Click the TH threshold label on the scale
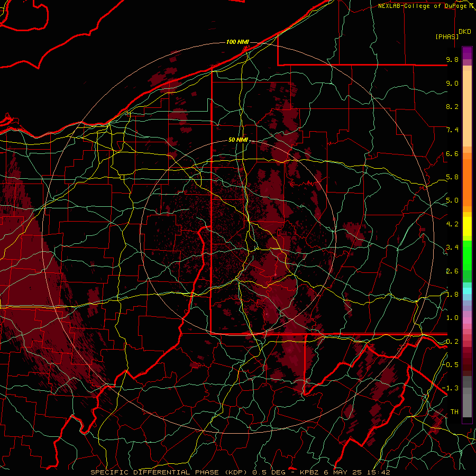 pyautogui.click(x=454, y=412)
